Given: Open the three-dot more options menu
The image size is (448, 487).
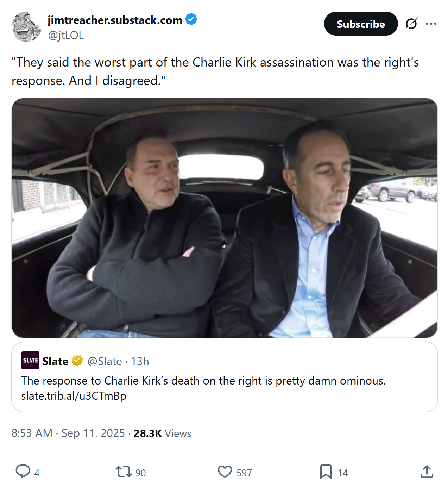Looking at the screenshot, I should tap(431, 24).
